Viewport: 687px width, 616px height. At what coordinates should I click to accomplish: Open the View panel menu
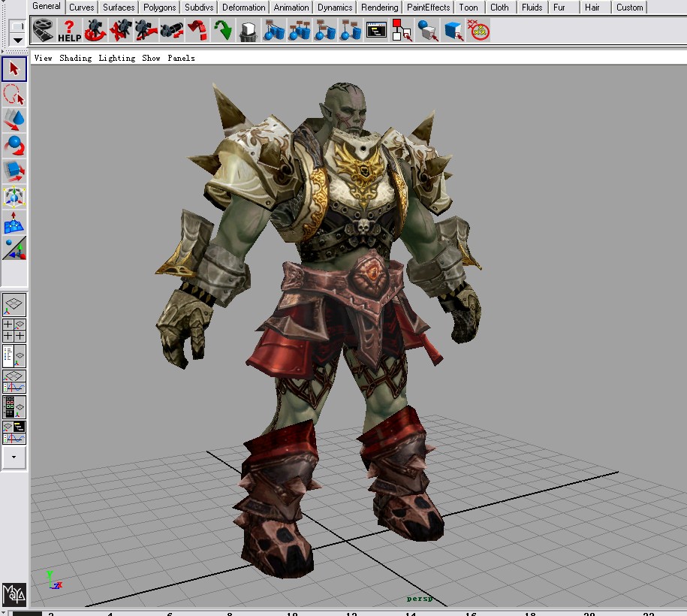(43, 58)
